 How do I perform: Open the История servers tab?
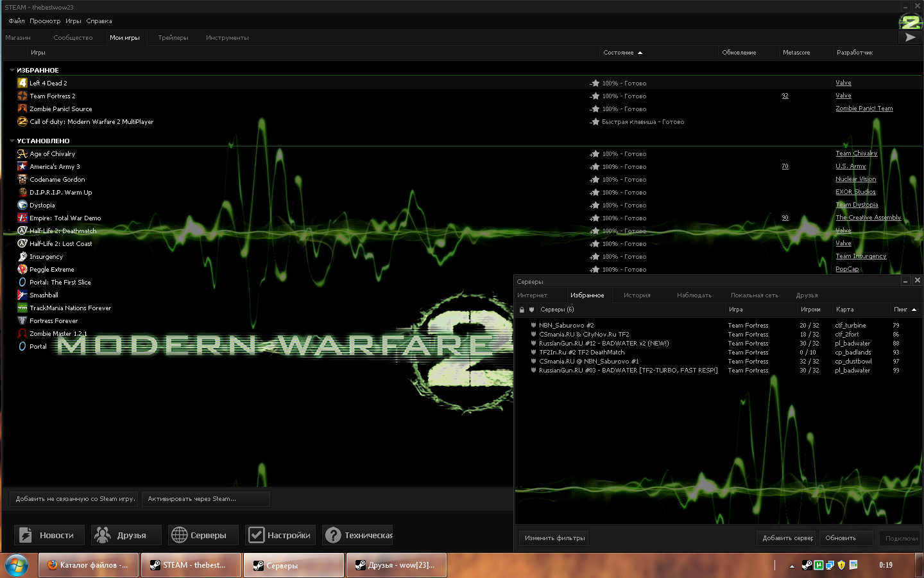coord(637,295)
